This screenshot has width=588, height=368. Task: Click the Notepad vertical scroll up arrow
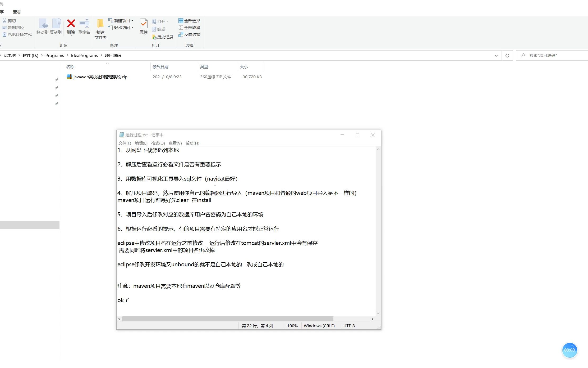click(x=378, y=149)
